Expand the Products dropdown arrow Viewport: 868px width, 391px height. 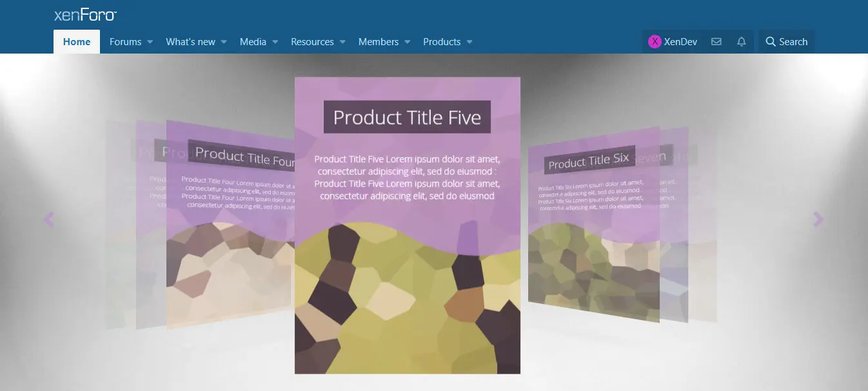(469, 42)
